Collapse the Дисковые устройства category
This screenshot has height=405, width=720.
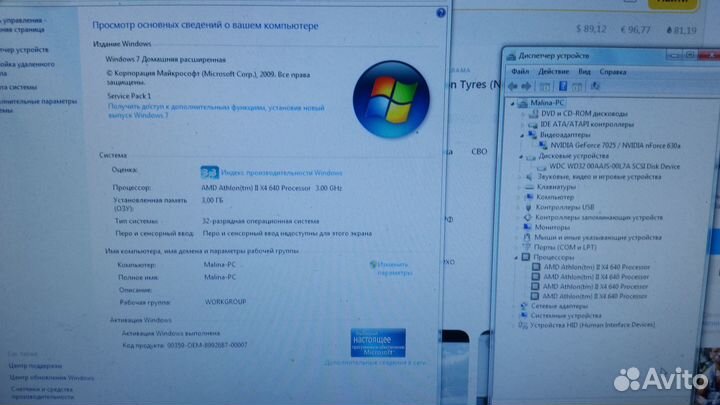pos(521,157)
